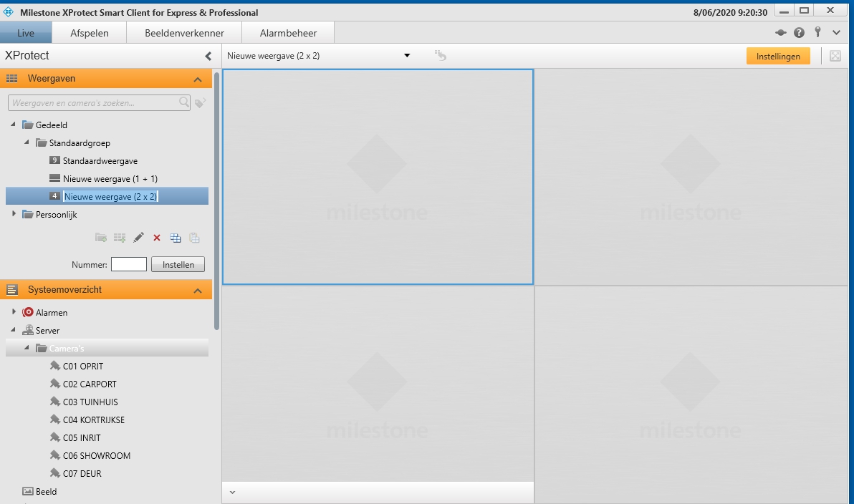
Task: Select the top-right empty view tile
Action: tap(691, 177)
